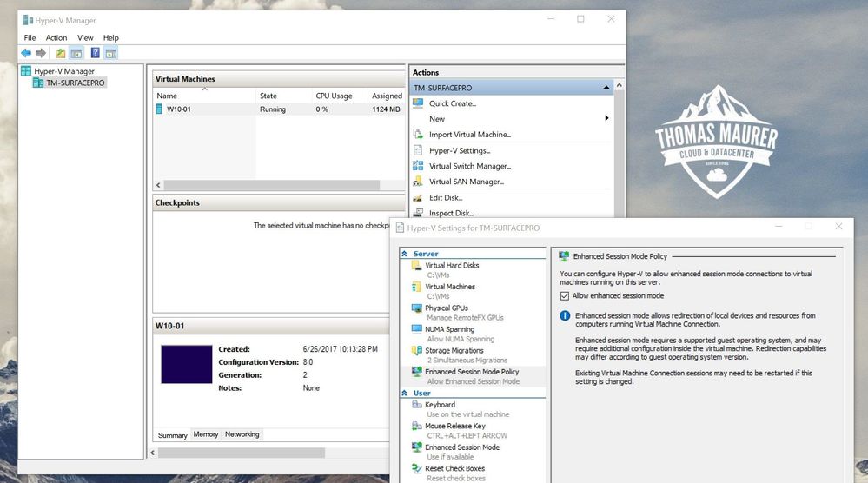The image size is (868, 483).
Task: Click the Keyboard icon in User section
Action: coord(416,405)
